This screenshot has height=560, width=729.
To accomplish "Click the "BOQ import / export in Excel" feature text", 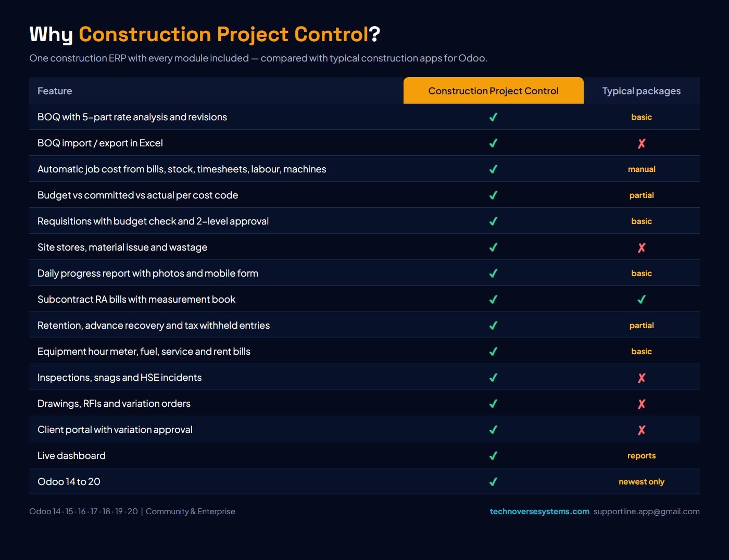I will (100, 143).
